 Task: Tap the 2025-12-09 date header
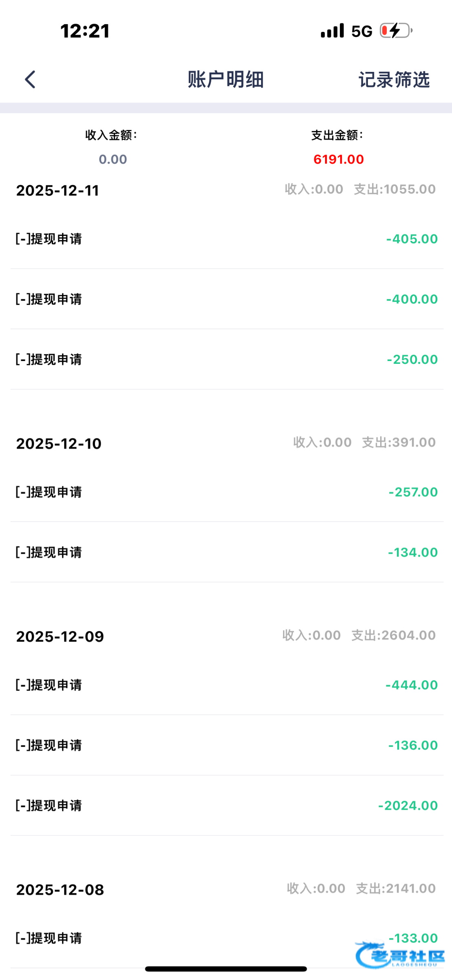coord(60,637)
